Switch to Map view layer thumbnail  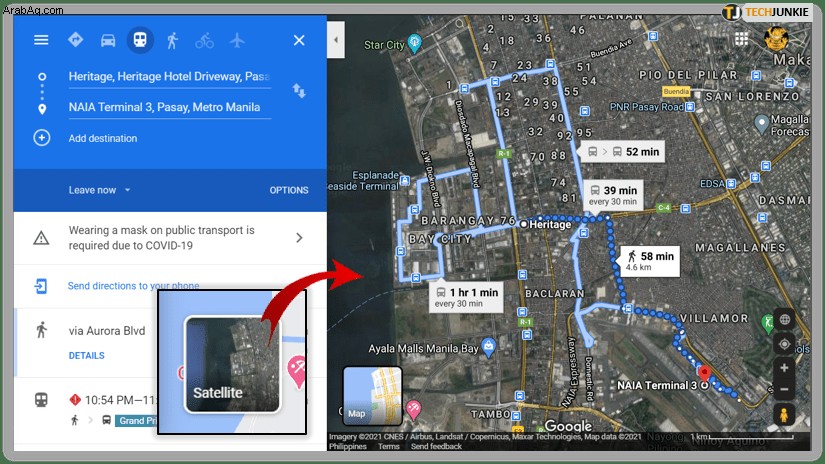click(x=373, y=396)
